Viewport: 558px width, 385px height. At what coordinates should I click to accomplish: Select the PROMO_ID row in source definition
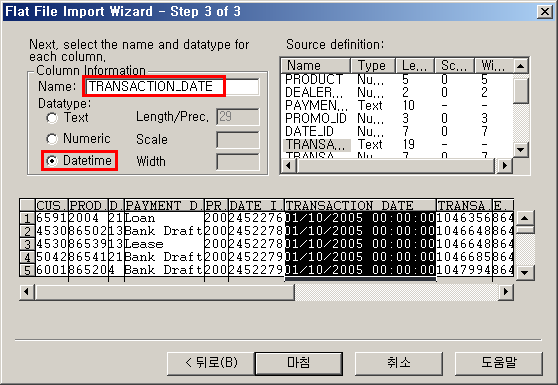tap(398, 118)
